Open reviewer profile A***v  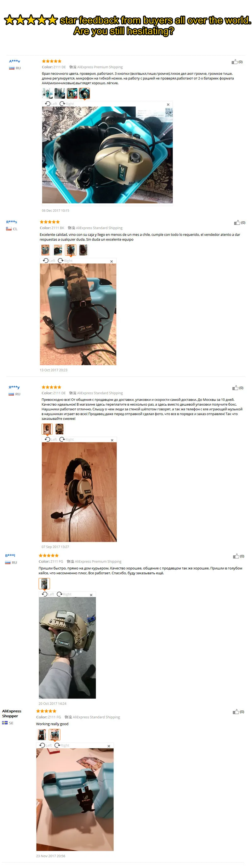pos(14,61)
